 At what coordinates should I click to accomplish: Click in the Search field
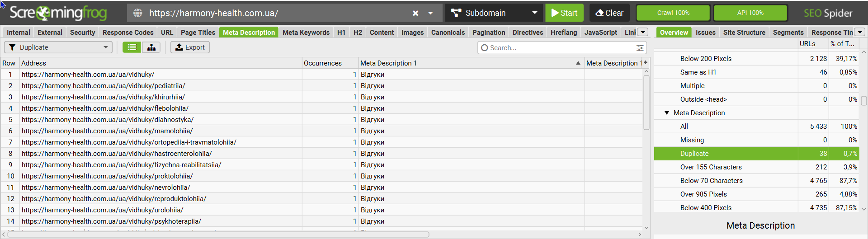pos(558,47)
